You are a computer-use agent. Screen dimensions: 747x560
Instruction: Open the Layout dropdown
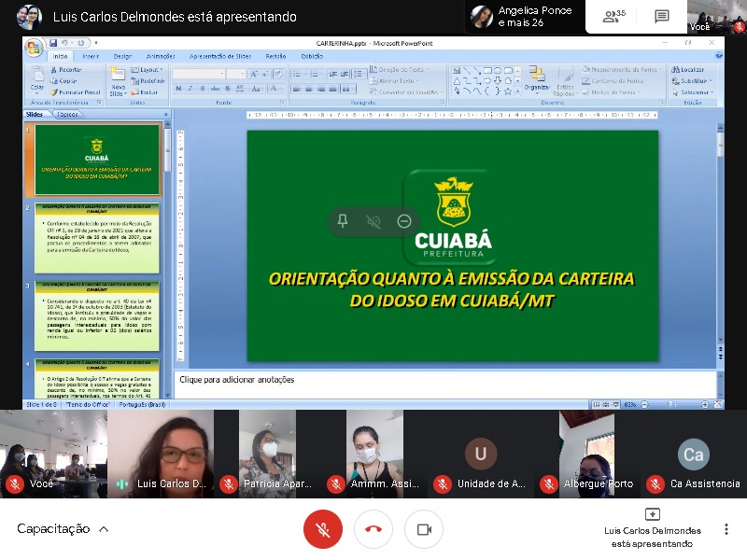pos(148,69)
